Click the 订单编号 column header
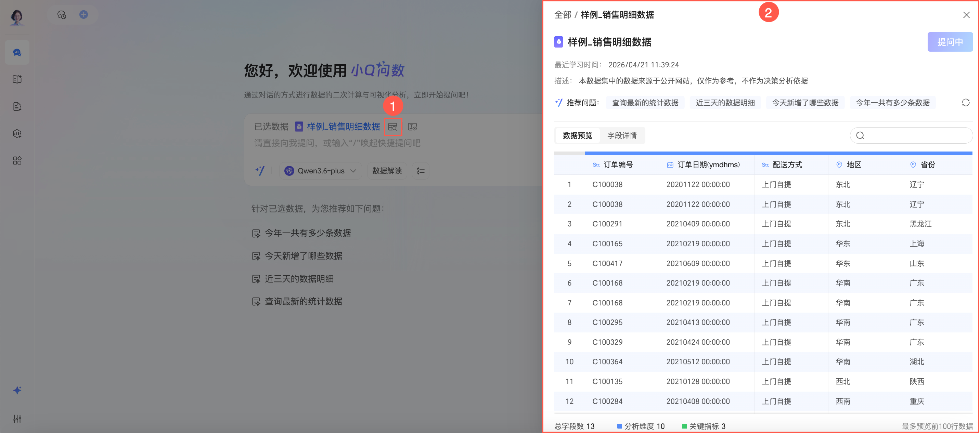This screenshot has width=980, height=433. [x=622, y=165]
